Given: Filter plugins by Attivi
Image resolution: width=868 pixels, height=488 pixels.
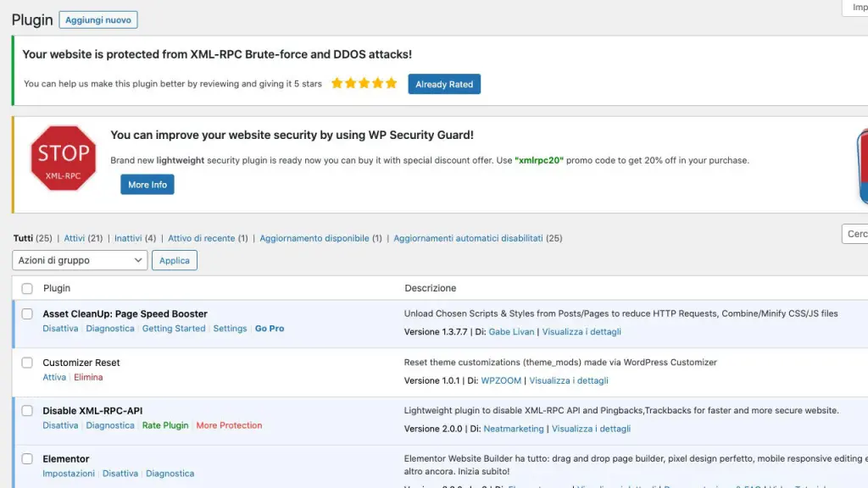Looking at the screenshot, I should tap(75, 238).
